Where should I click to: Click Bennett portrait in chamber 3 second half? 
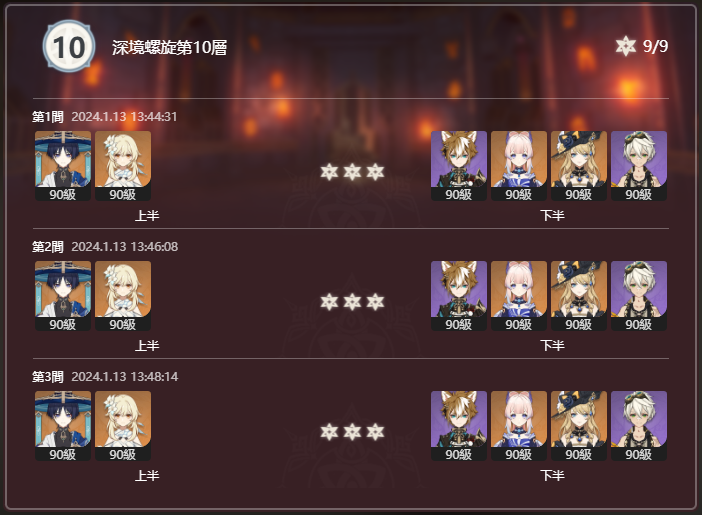click(x=639, y=425)
